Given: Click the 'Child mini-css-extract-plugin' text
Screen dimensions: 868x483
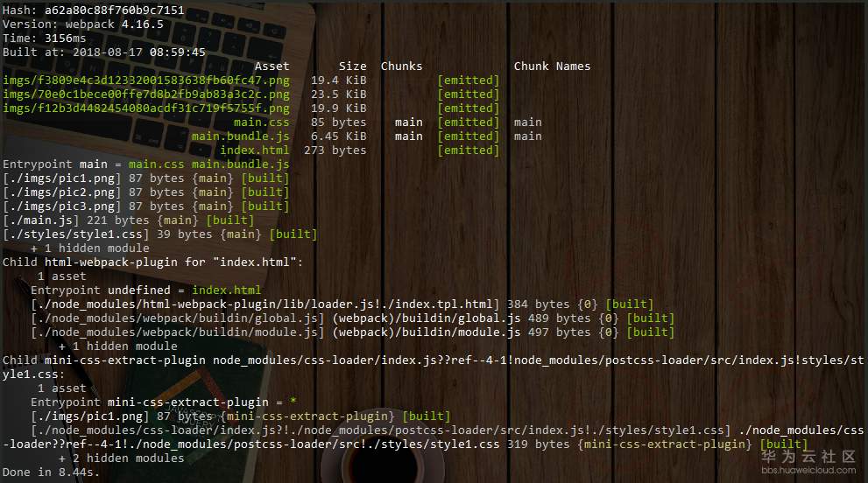Looking at the screenshot, I should 104,360.
